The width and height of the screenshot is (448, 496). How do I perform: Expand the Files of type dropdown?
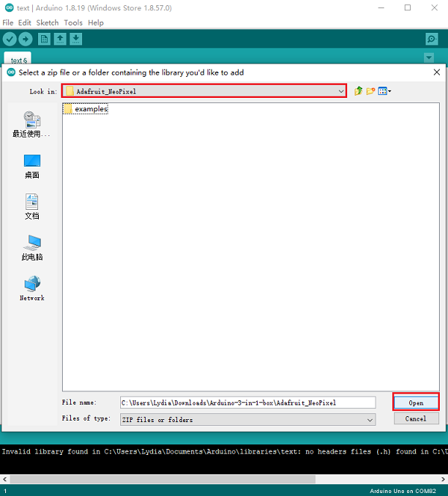coord(370,420)
